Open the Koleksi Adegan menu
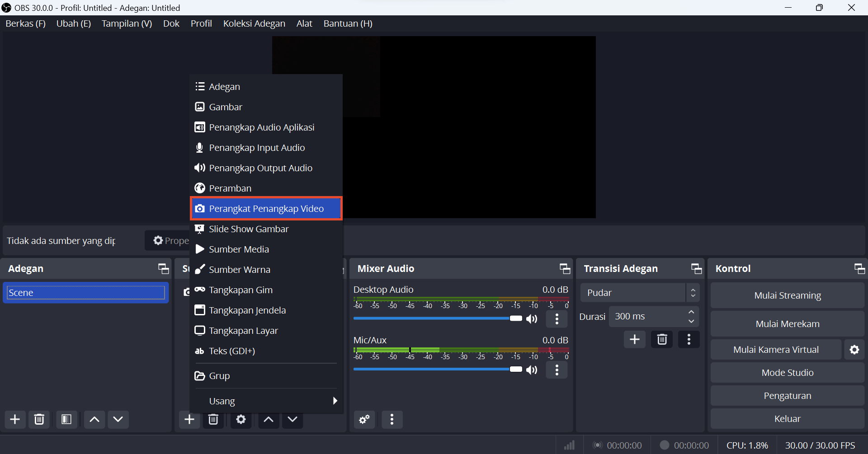 (x=254, y=23)
